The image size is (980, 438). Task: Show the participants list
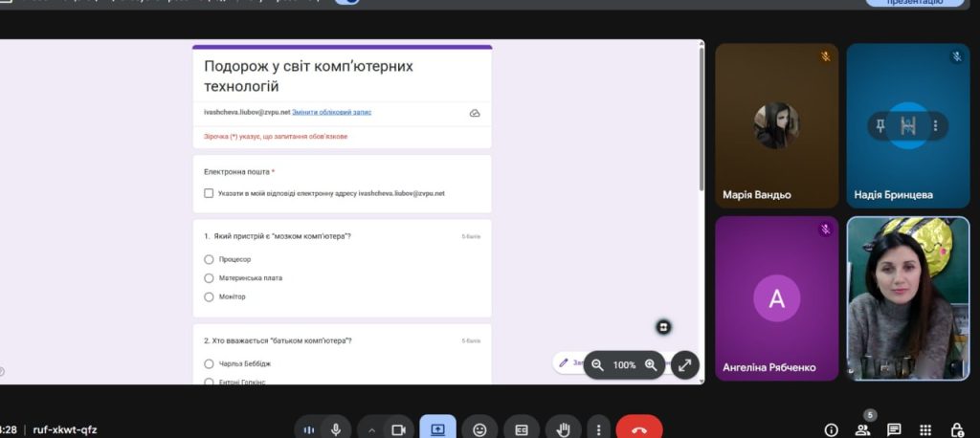click(863, 429)
